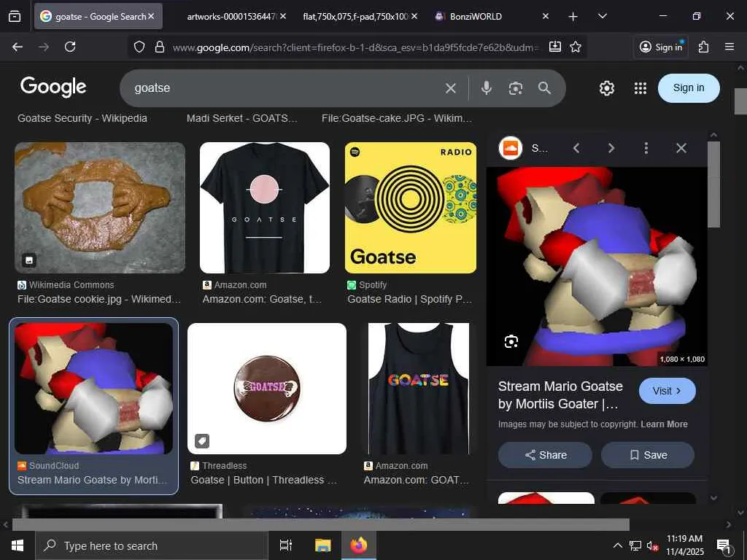This screenshot has height=560, width=747.
Task: Show hidden system tray icons
Action: [617, 545]
